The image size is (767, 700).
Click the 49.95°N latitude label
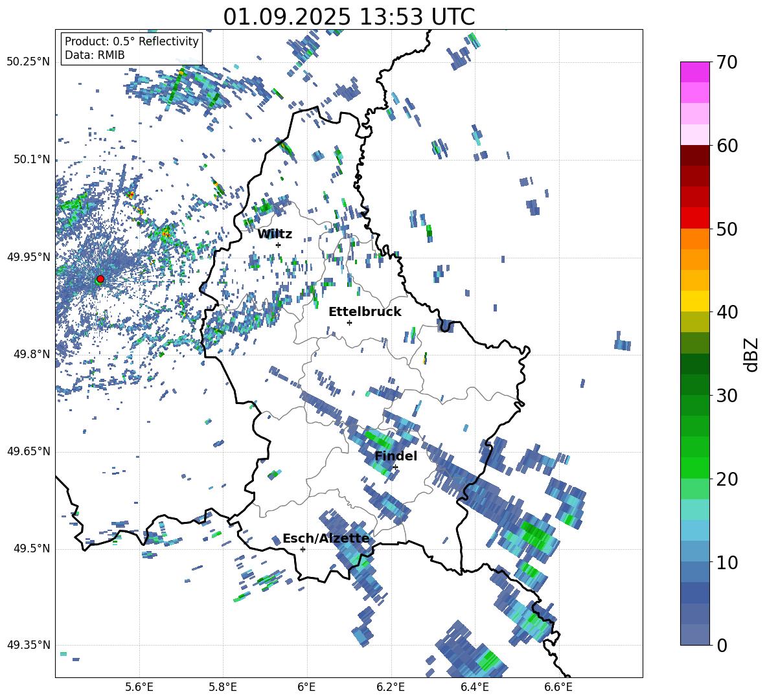click(29, 257)
